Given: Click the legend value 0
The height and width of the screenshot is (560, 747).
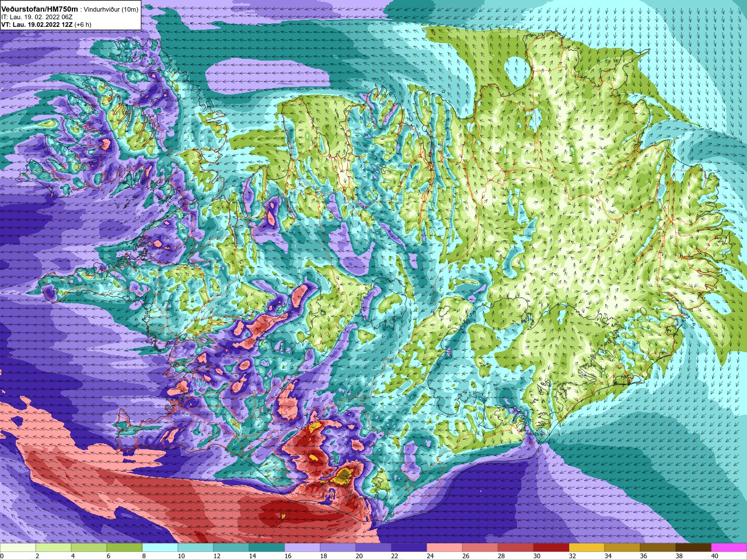Looking at the screenshot, I should (x=2, y=556).
